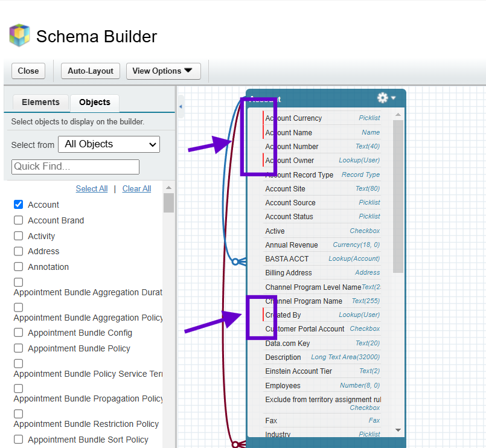
Task: Select the Channel Program Name field row
Action: coord(322,301)
